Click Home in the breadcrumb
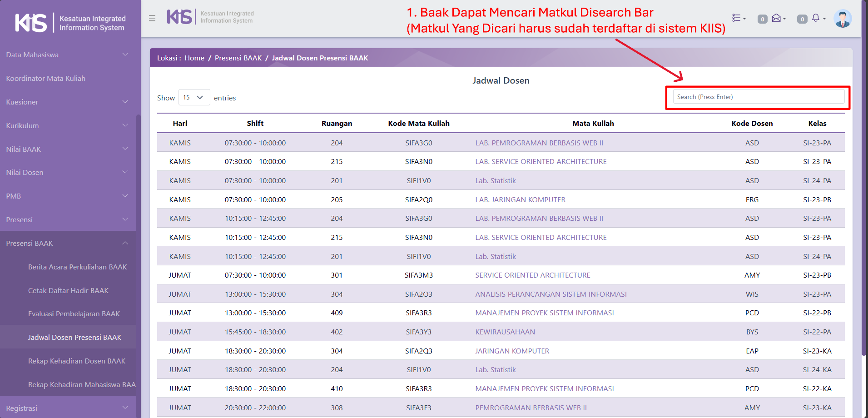Viewport: 868px width, 418px height. click(194, 58)
